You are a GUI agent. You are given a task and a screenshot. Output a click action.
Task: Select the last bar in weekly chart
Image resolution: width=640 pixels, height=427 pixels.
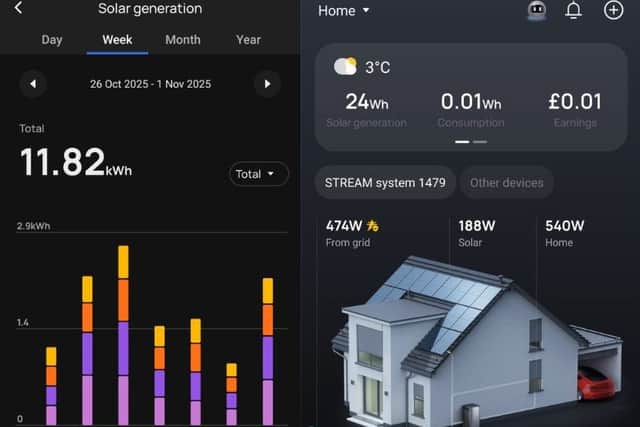click(268, 351)
